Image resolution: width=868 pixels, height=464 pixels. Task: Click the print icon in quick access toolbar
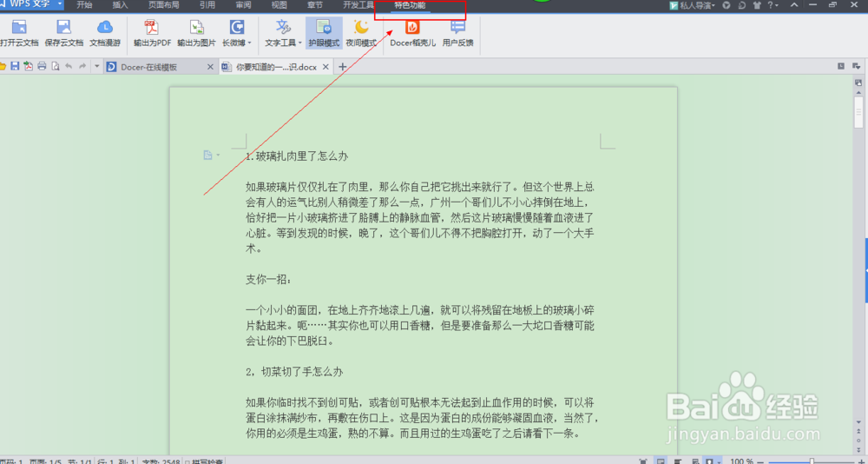click(x=42, y=67)
